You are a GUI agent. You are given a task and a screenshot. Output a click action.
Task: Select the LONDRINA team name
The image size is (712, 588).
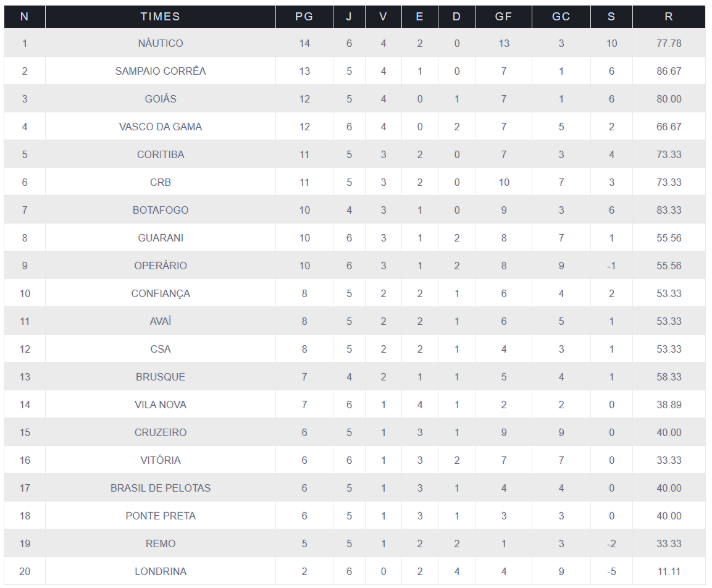tap(161, 571)
